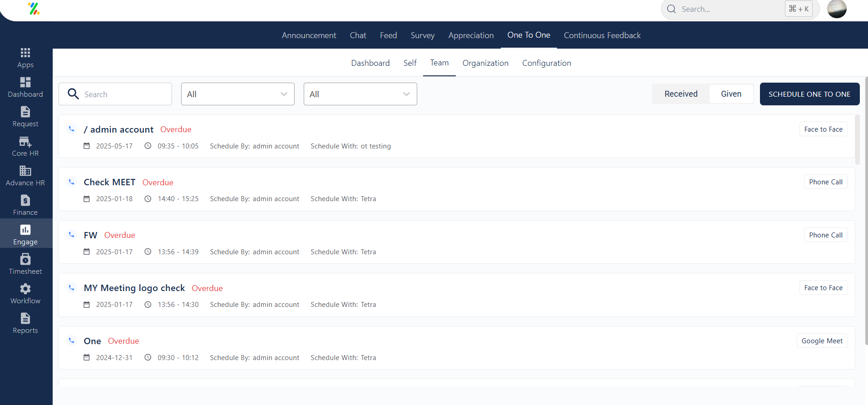
Task: Open the Core HR module
Action: point(25,147)
